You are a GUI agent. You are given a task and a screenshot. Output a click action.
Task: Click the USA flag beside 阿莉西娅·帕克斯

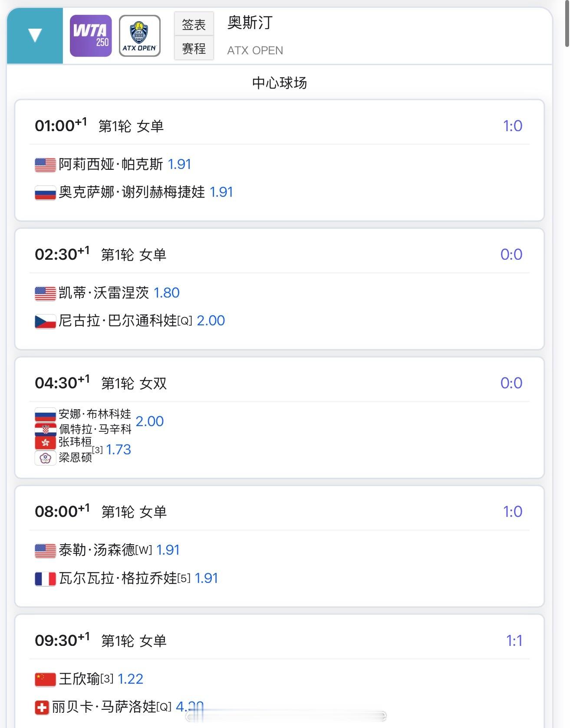pos(45,165)
